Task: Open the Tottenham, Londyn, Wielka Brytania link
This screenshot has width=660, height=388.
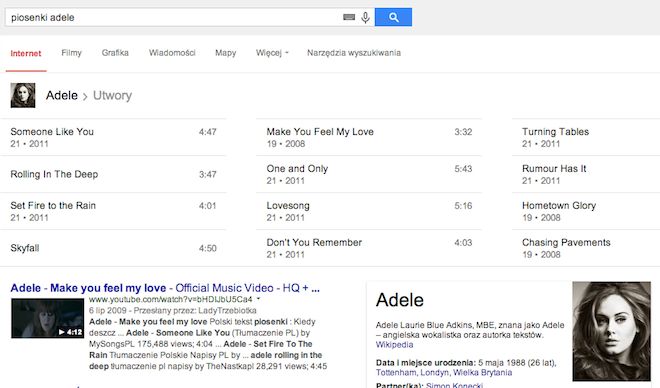Action: click(x=444, y=372)
